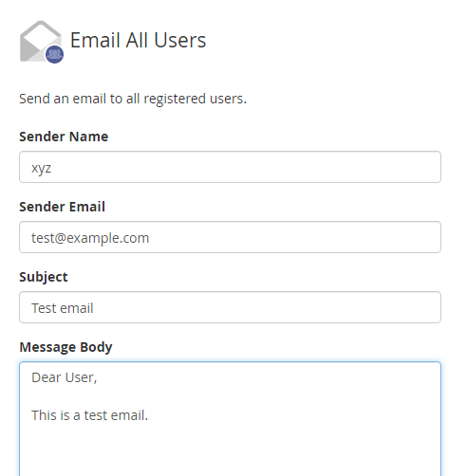Click the blank line between message paragraphs
This screenshot has height=476, width=466.
pos(230,396)
